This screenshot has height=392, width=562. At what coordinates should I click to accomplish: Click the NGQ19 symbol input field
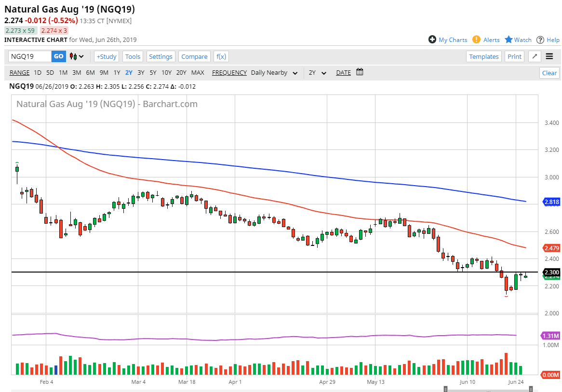click(30, 56)
